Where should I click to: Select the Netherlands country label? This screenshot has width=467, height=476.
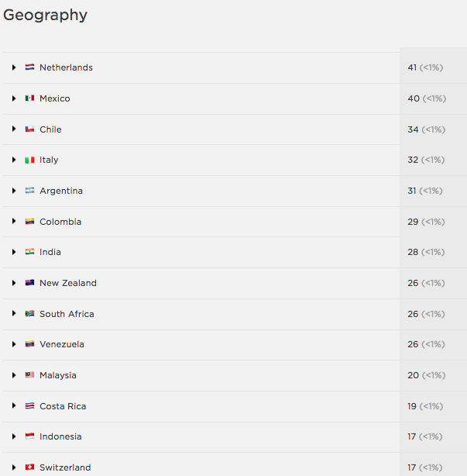[66, 67]
